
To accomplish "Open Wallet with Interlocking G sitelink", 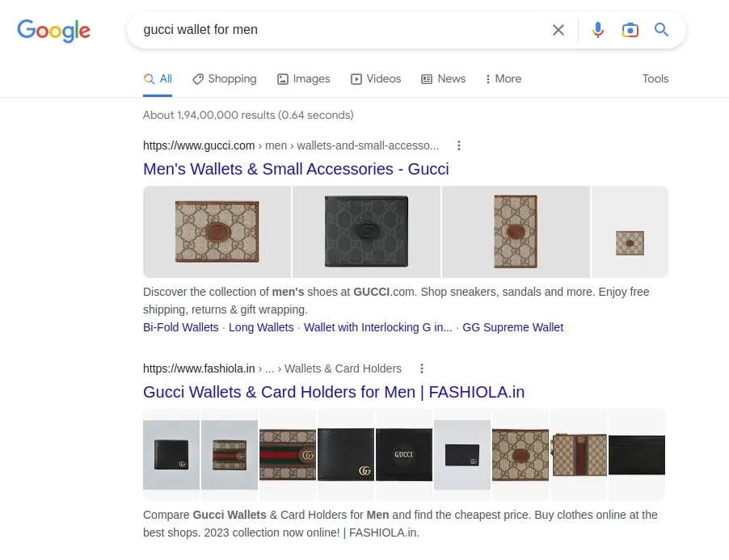I will (378, 327).
